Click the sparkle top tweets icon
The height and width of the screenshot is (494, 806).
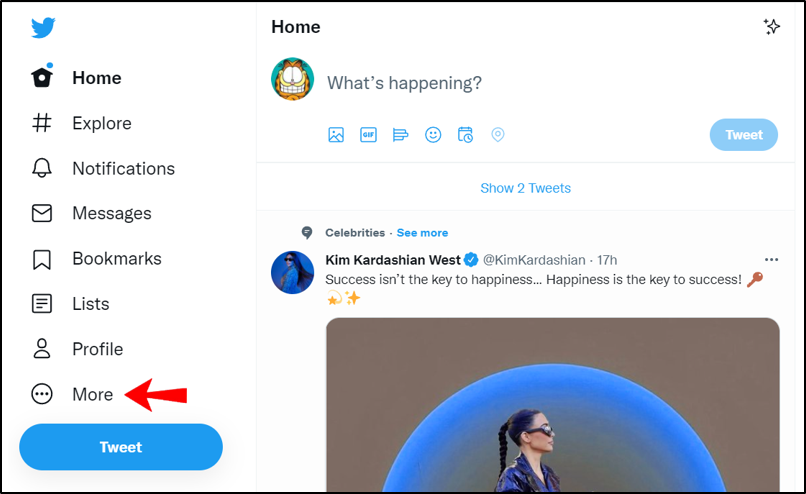[771, 27]
